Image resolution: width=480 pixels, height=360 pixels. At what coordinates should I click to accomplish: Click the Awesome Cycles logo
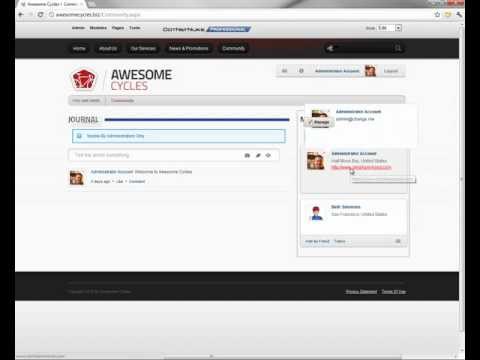(x=122, y=80)
